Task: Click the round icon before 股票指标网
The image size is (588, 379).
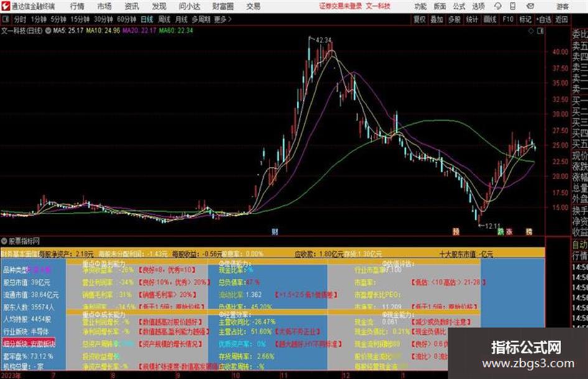Action: (4, 241)
